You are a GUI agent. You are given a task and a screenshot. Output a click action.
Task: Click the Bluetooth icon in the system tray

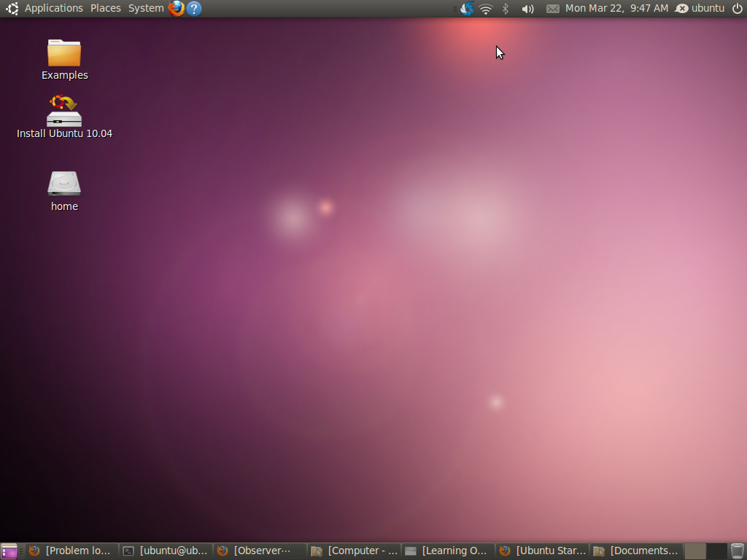[505, 8]
